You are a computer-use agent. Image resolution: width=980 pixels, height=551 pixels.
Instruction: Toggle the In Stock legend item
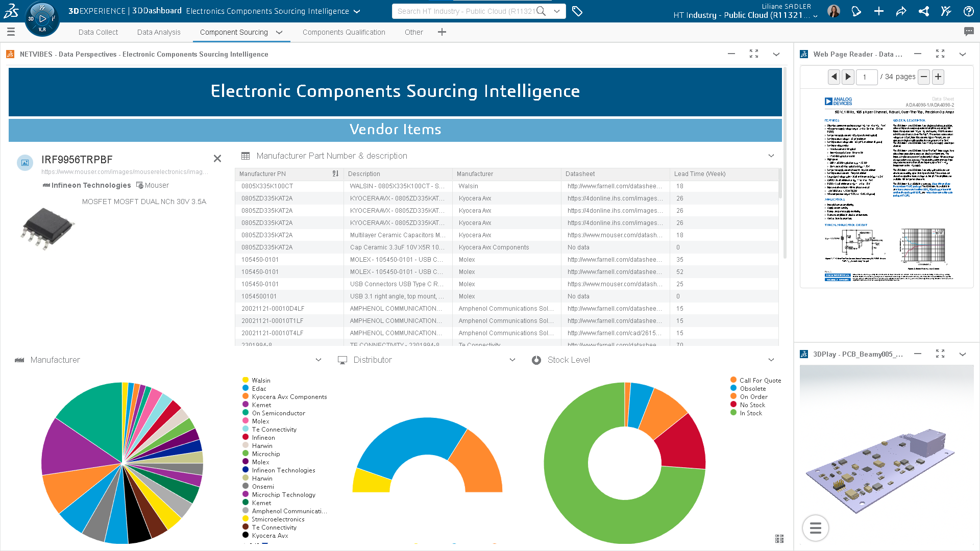(x=750, y=413)
